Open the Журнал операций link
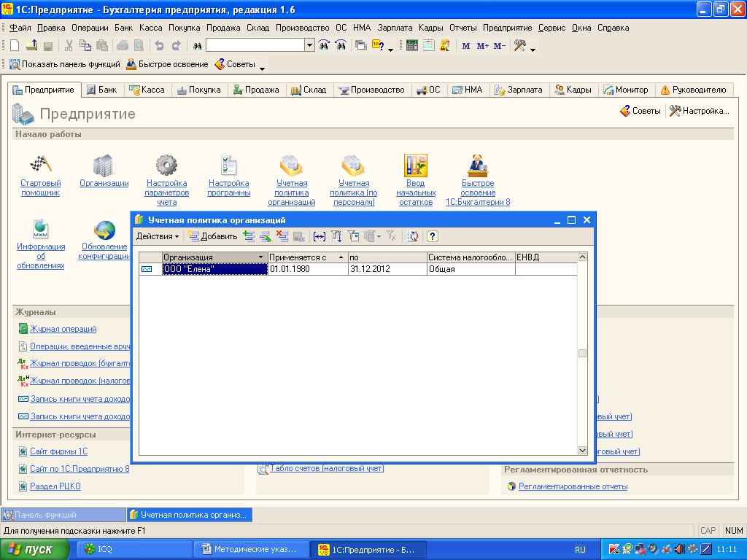 [63, 329]
